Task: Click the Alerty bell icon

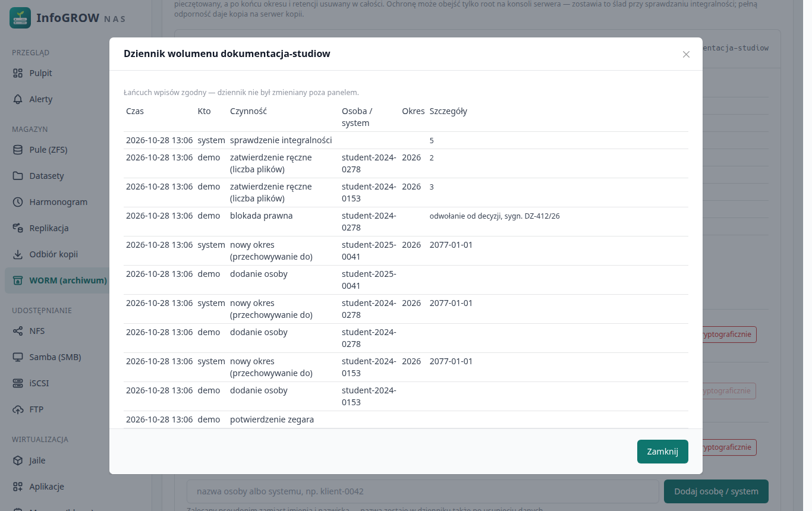Action: [x=18, y=99]
